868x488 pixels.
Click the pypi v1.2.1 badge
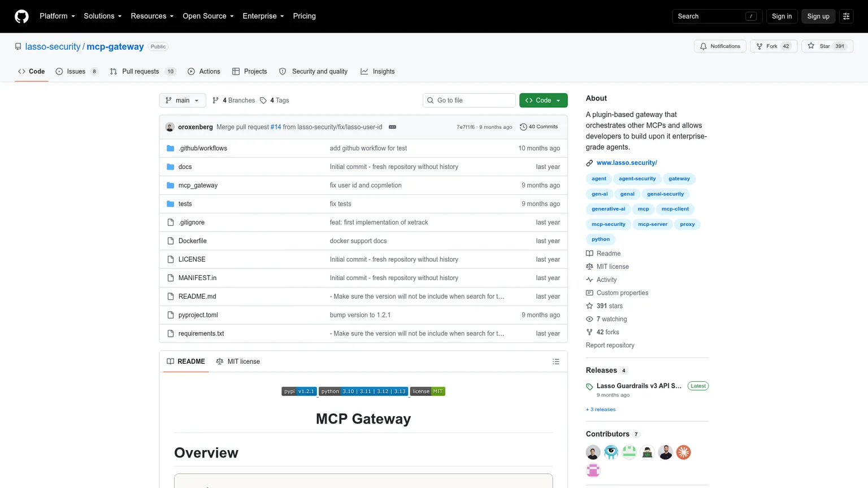click(299, 391)
